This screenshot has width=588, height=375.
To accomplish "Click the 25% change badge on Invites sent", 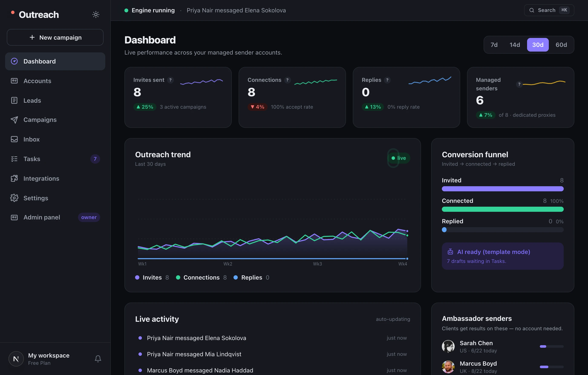I will coord(145,107).
